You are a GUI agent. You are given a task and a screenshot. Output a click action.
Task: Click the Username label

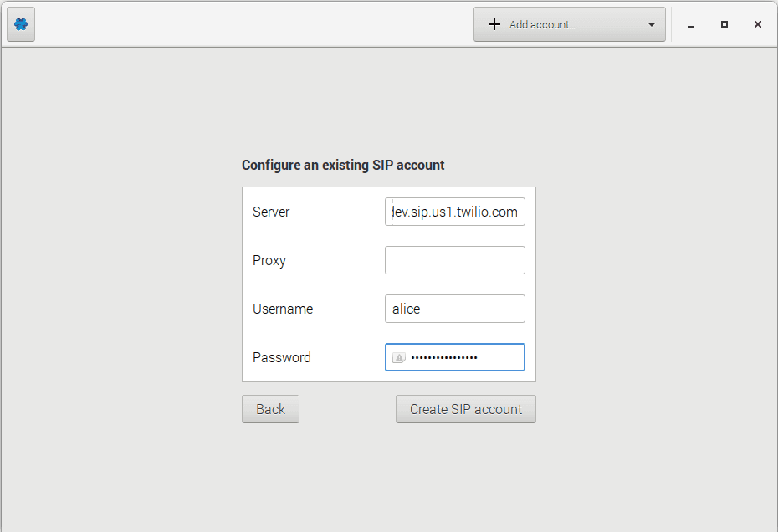[282, 309]
